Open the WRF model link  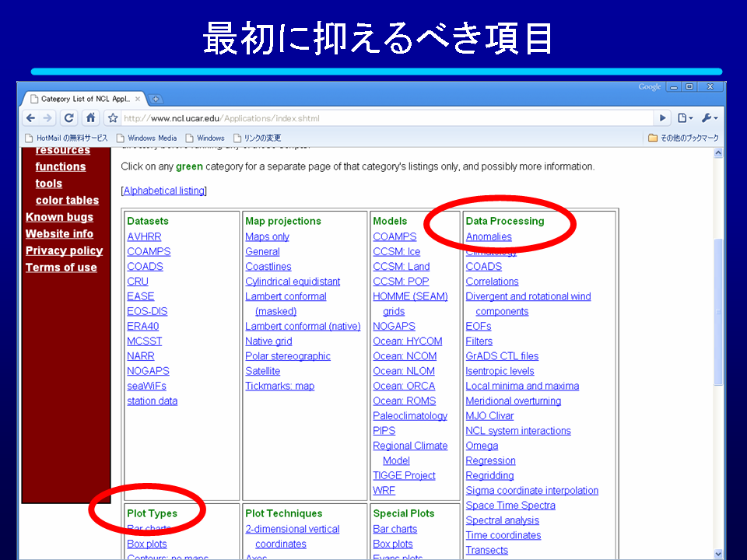(x=384, y=491)
